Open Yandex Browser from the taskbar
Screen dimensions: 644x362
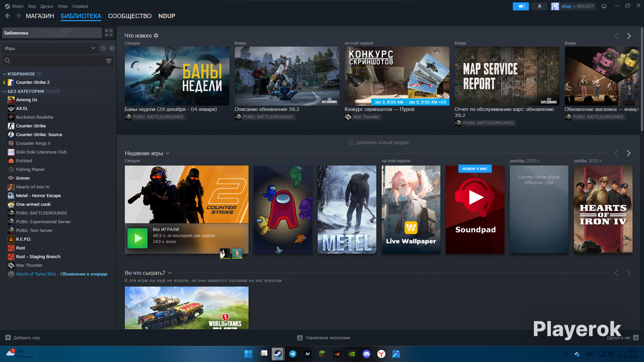click(381, 354)
